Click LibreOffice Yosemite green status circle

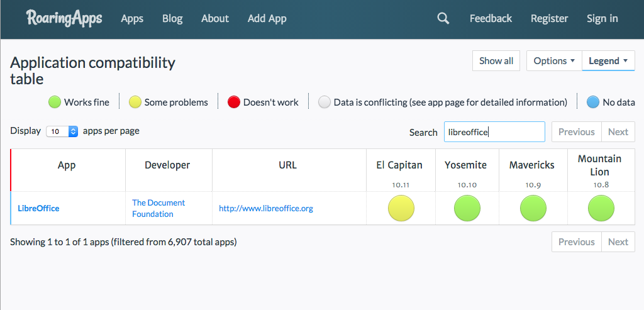[467, 208]
